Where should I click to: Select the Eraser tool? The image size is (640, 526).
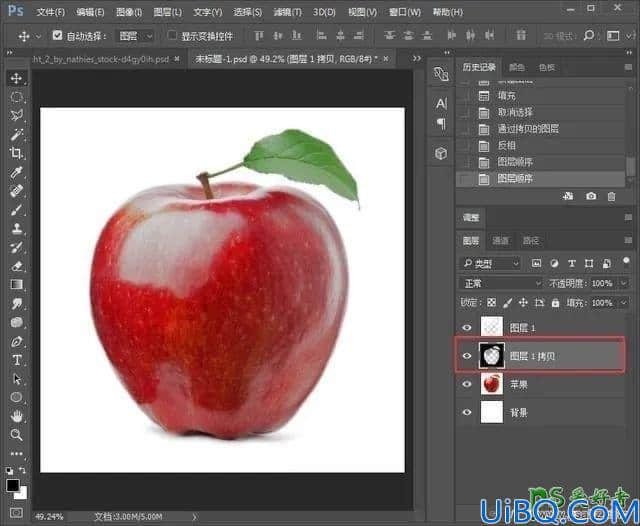tap(16, 266)
